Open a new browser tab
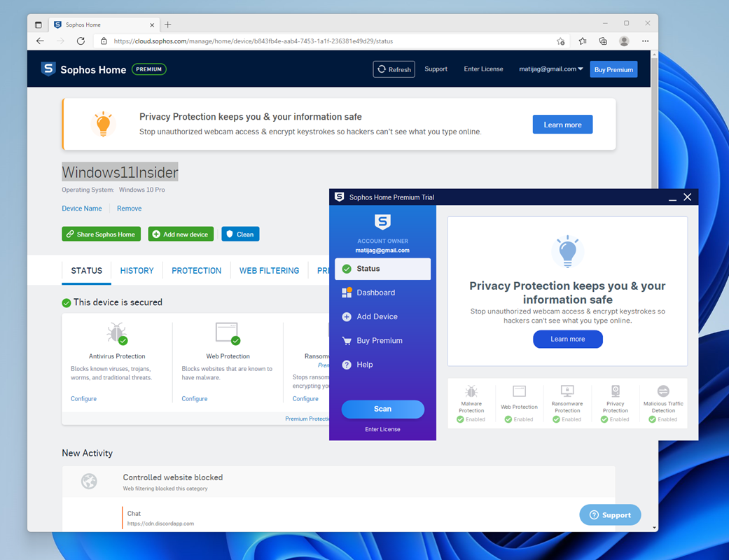The image size is (729, 560). (168, 24)
